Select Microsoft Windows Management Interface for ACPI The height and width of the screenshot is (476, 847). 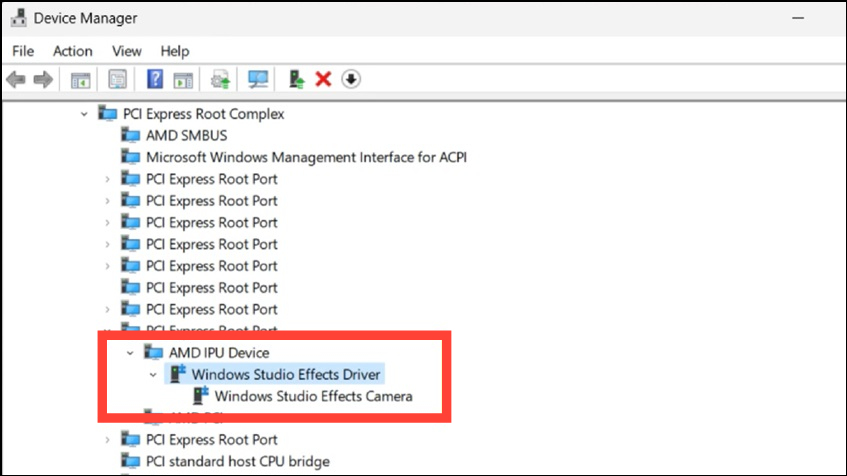click(x=306, y=157)
